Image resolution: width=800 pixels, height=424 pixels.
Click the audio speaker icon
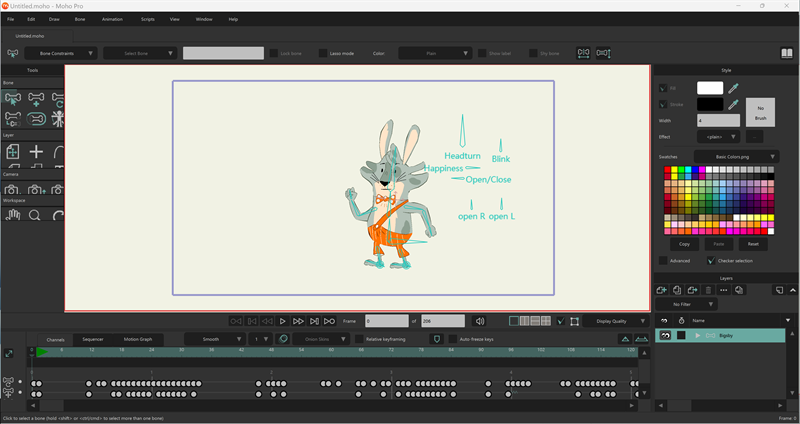point(479,321)
